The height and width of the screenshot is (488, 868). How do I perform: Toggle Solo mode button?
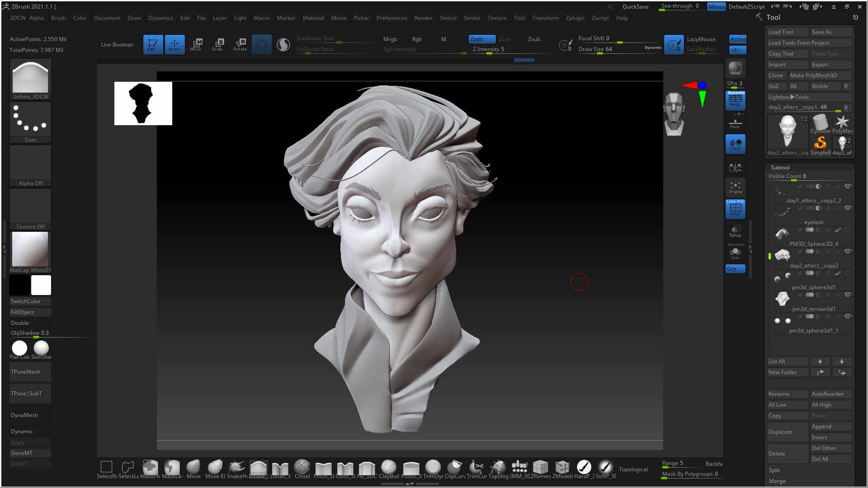pyautogui.click(x=735, y=253)
